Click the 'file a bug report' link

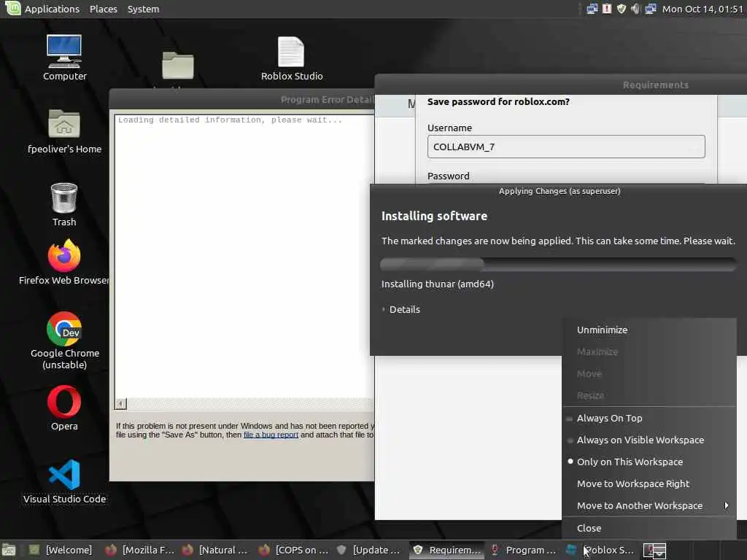(271, 435)
